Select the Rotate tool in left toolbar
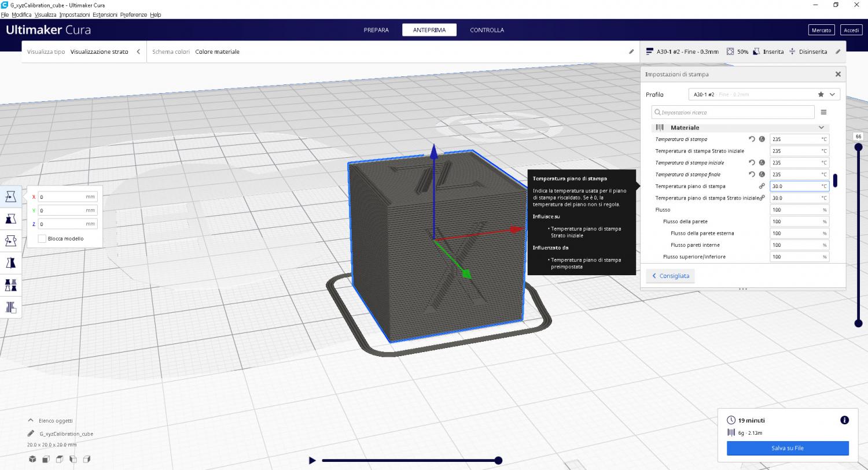The height and width of the screenshot is (470, 868). (10, 240)
